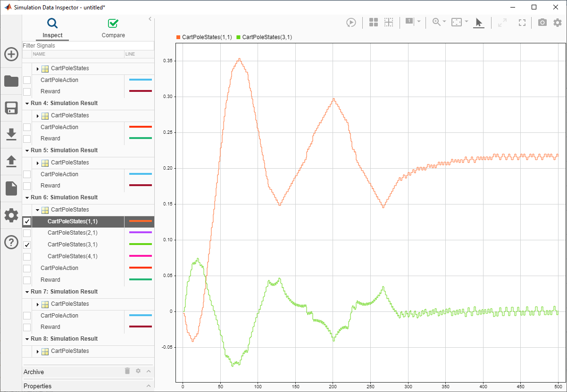
Task: Take a snapshot with the camera icon
Action: 542,22
